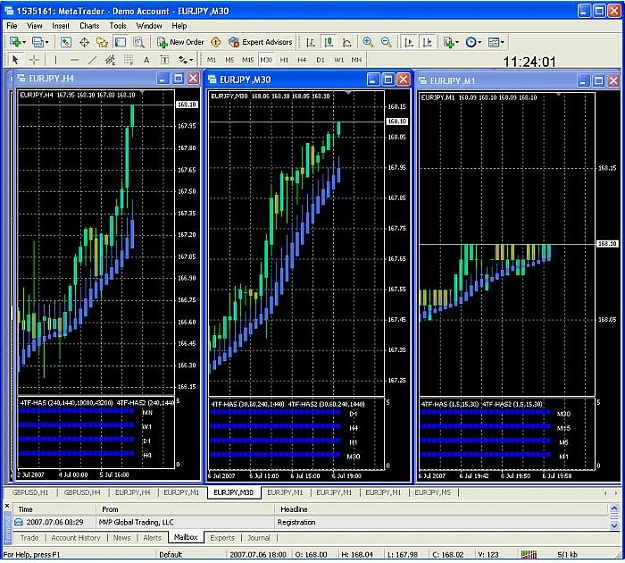Click the connection status bars icon
This screenshot has width=625, height=563.
[529, 554]
